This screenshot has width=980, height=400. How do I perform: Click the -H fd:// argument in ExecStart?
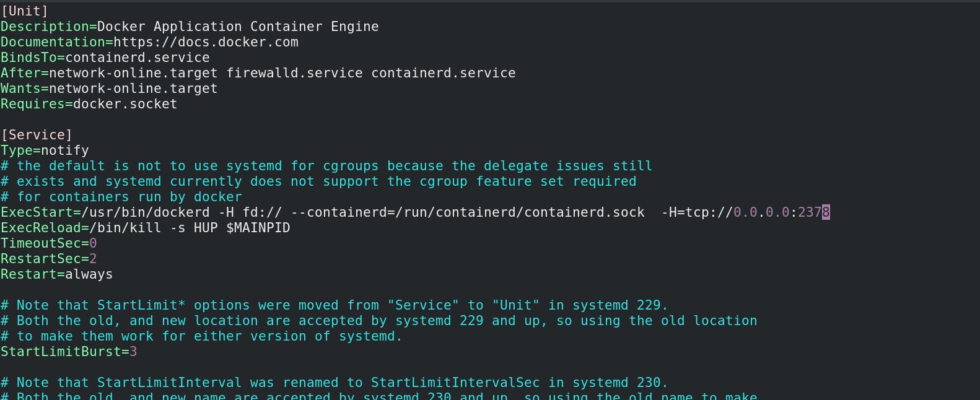pos(250,212)
